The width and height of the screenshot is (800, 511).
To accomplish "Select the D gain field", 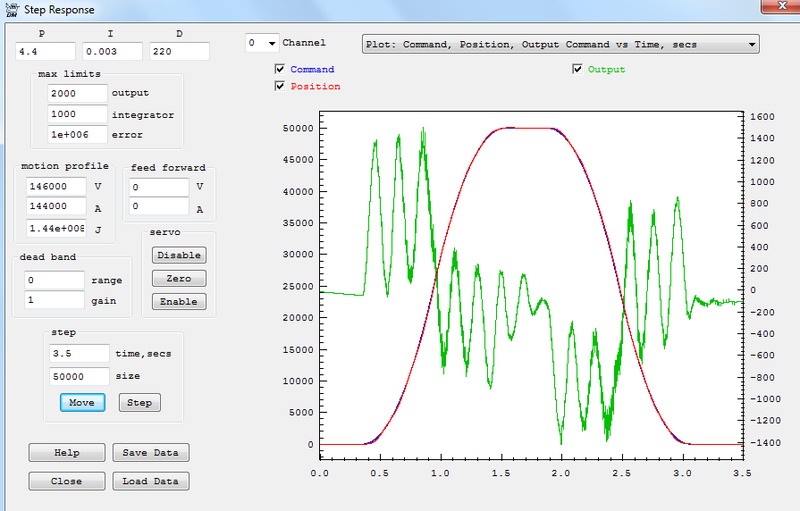I will click(x=179, y=51).
